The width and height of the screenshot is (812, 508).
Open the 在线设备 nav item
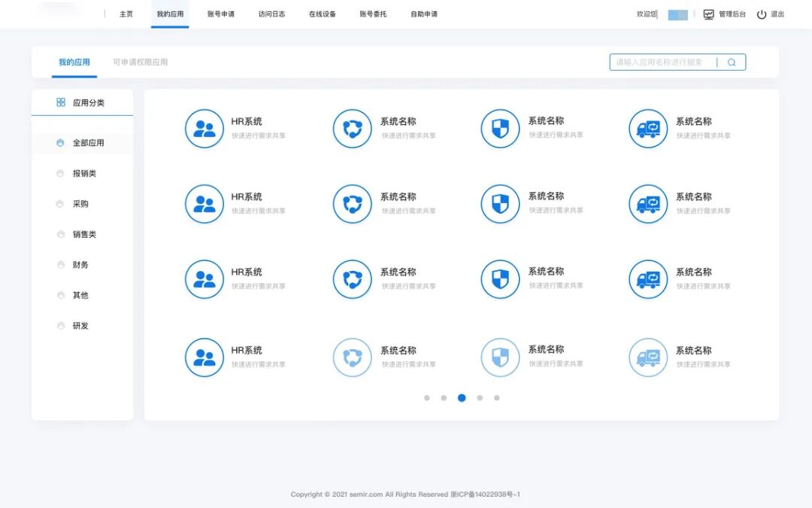click(x=323, y=14)
